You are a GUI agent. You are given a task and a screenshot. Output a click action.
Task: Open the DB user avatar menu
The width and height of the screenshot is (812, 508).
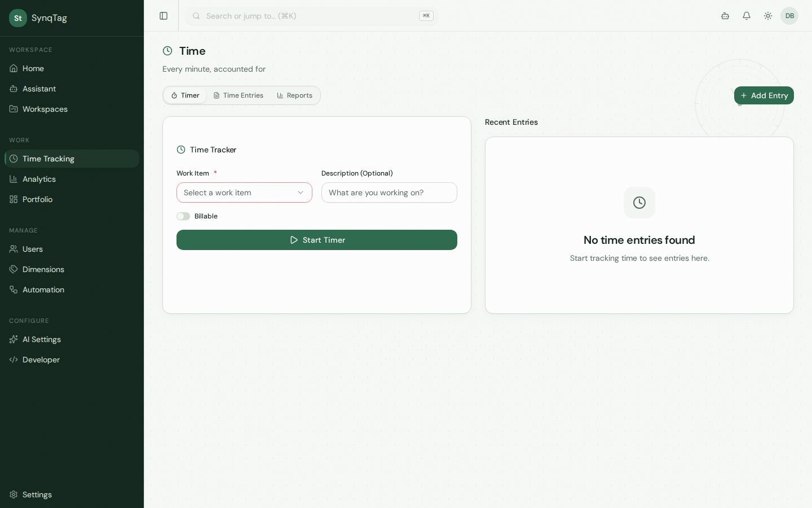pyautogui.click(x=789, y=16)
